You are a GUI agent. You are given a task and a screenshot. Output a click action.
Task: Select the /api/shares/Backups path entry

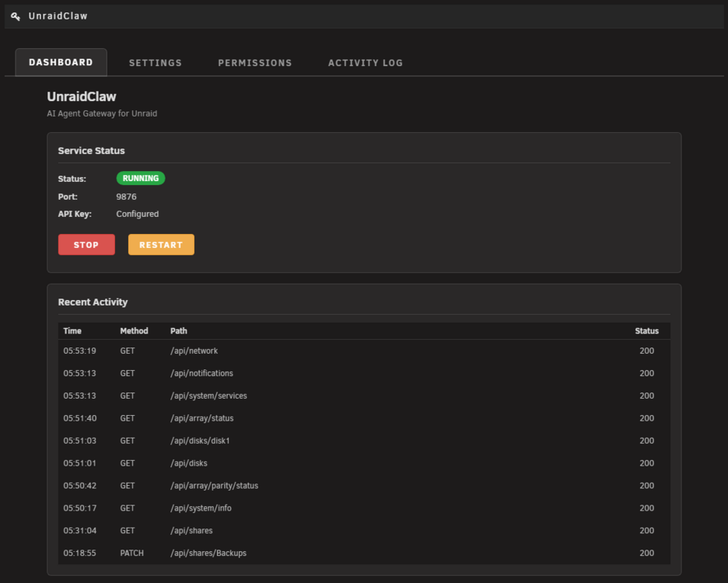pyautogui.click(x=208, y=553)
